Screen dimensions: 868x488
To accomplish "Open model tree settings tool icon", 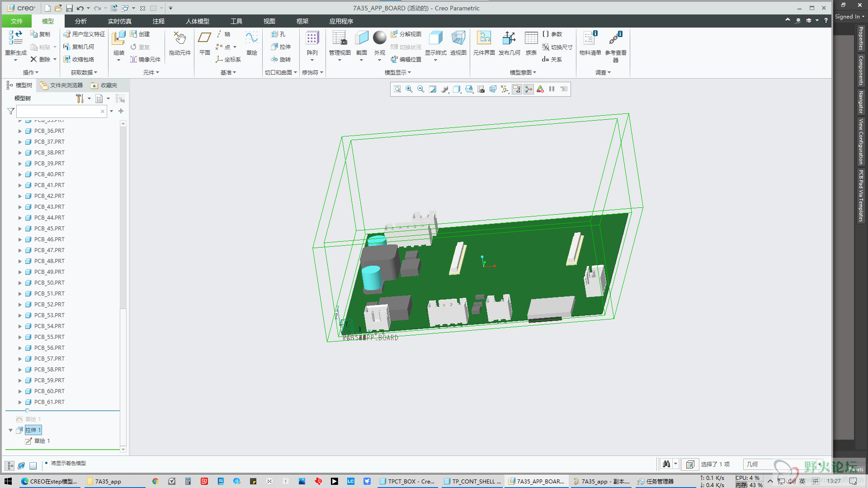I will pos(80,99).
